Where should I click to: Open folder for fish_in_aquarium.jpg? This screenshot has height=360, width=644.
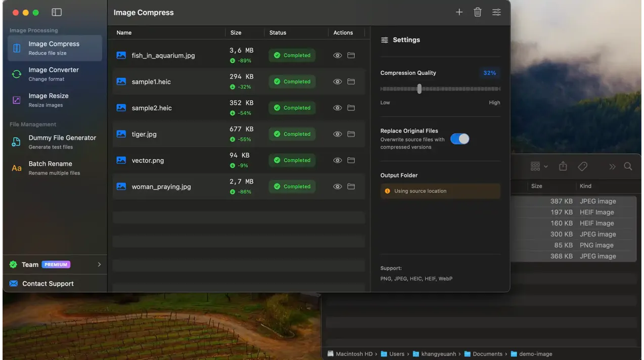point(351,56)
